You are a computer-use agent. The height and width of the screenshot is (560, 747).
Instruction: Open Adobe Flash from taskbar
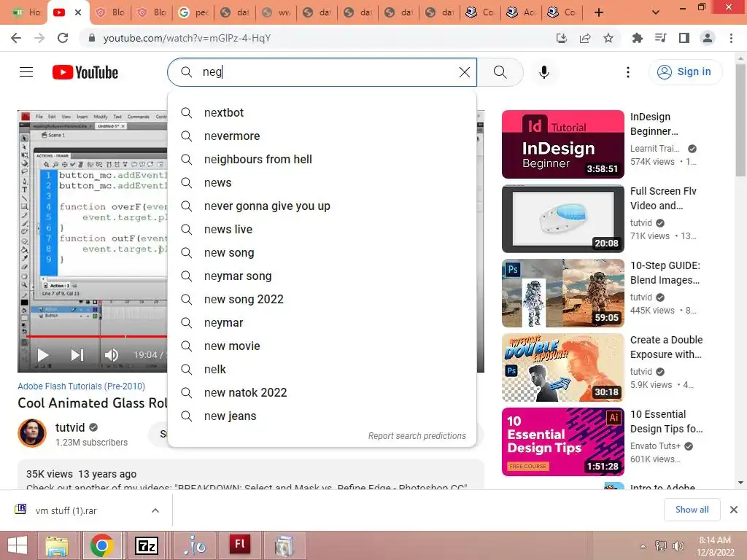239,545
